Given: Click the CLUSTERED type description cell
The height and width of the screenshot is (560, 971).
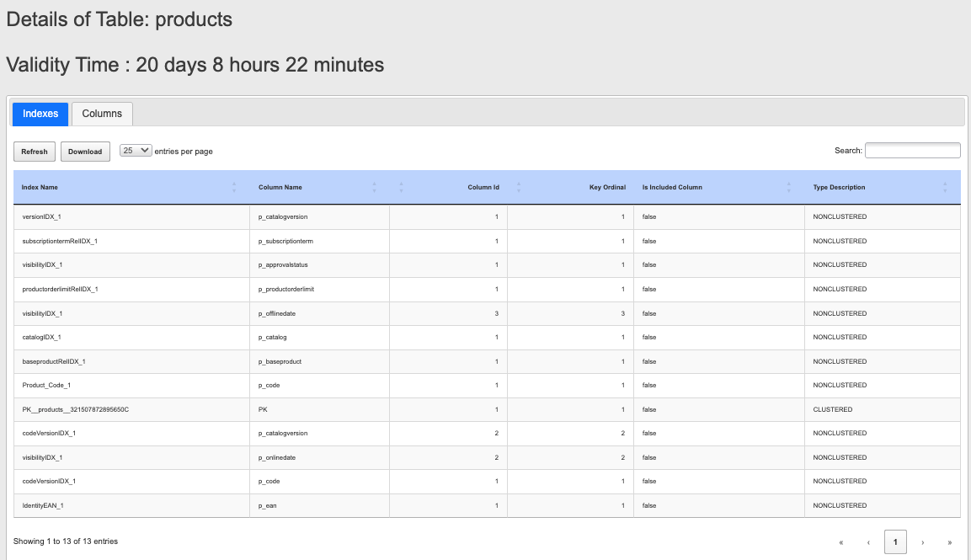Looking at the screenshot, I should (x=883, y=409).
